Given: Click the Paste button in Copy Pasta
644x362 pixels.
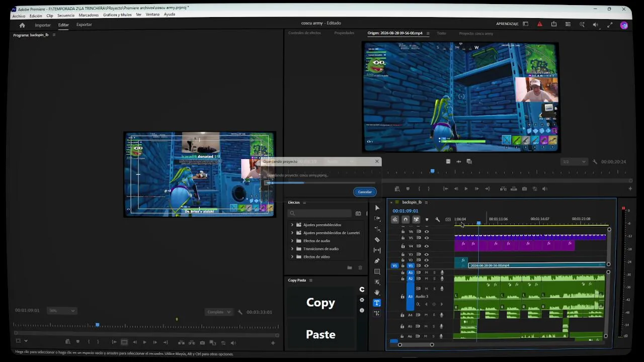Looking at the screenshot, I should tap(320, 335).
